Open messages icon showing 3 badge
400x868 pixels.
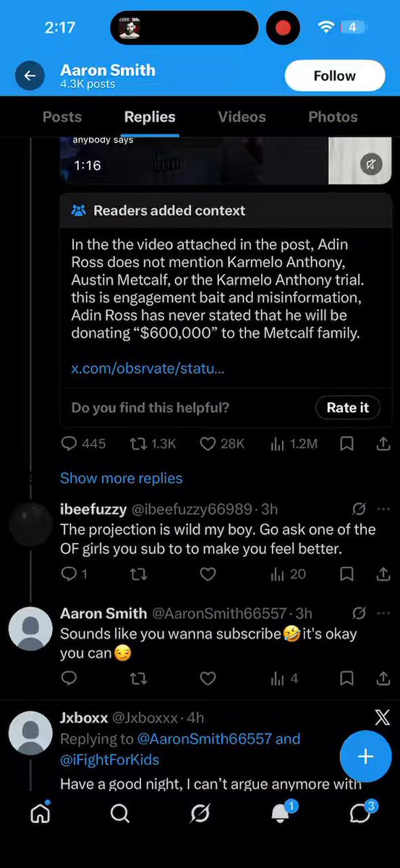(361, 812)
